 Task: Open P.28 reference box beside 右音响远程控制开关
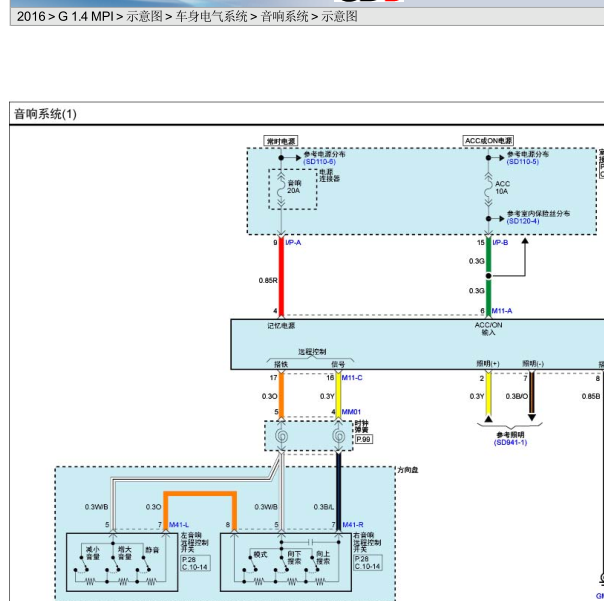[x=368, y=562]
